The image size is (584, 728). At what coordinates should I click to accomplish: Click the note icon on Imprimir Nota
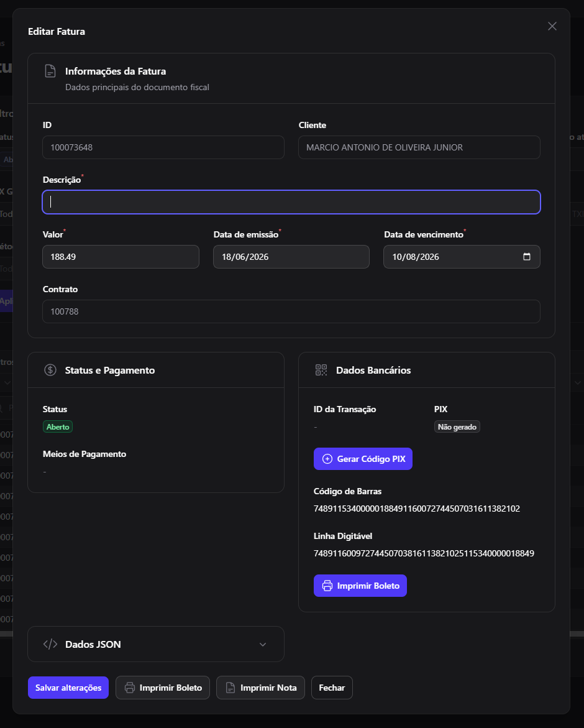click(x=230, y=688)
